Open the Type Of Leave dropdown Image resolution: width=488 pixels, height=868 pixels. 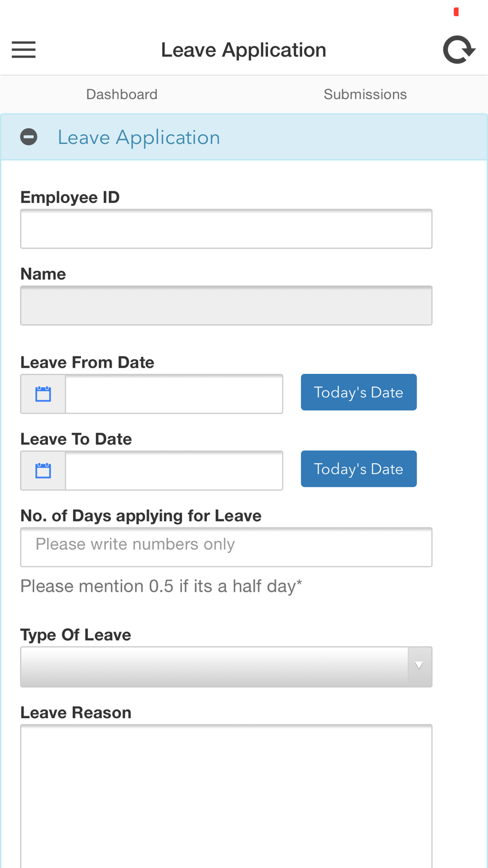click(x=226, y=667)
